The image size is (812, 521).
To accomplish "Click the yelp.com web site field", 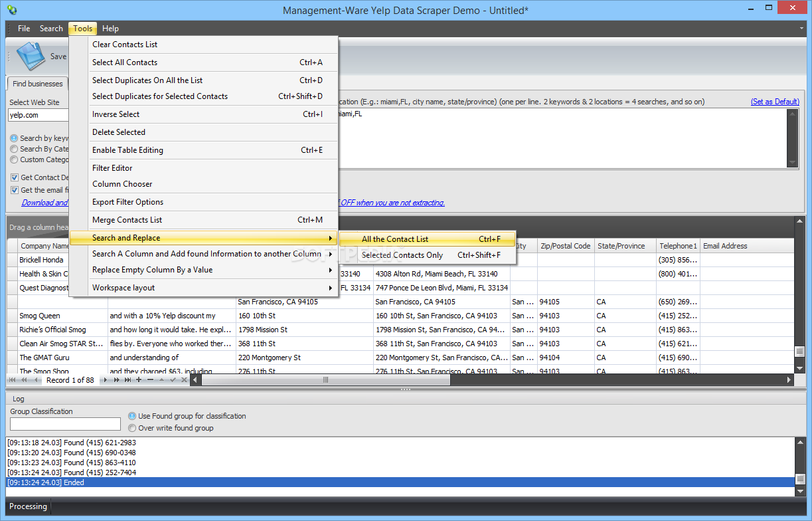I will coord(39,115).
